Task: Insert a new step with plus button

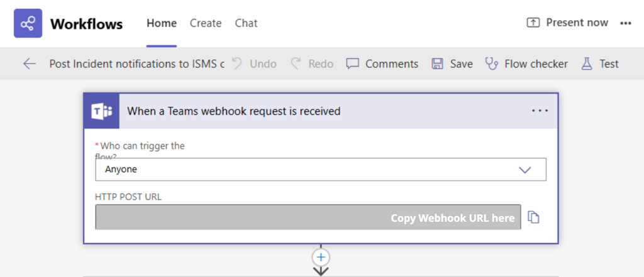Action: pos(321,258)
